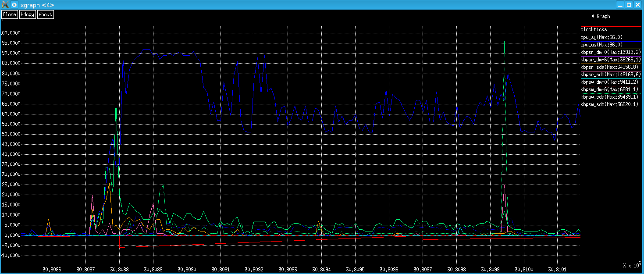
Task: Click the Hdcpy hardcopy button
Action: (28, 14)
